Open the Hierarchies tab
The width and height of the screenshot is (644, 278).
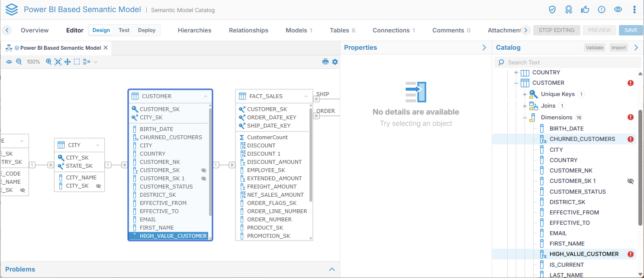[x=194, y=30]
